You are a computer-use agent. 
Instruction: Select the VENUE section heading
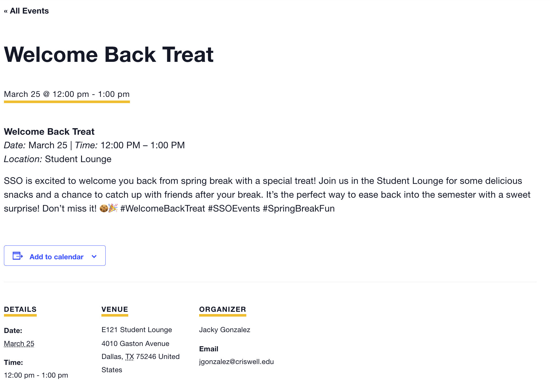click(115, 309)
